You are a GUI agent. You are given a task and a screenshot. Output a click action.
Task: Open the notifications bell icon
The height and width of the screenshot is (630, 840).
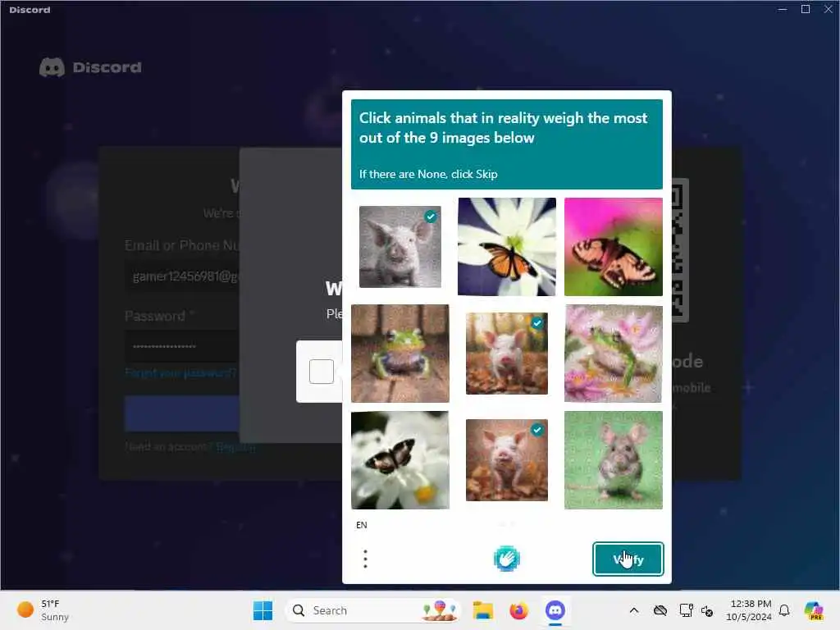click(x=784, y=610)
